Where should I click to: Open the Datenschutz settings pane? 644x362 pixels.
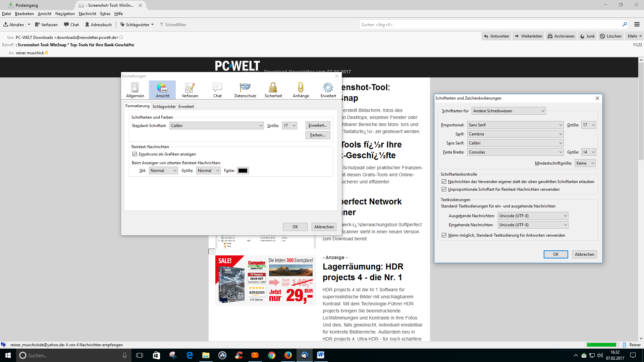(245, 90)
